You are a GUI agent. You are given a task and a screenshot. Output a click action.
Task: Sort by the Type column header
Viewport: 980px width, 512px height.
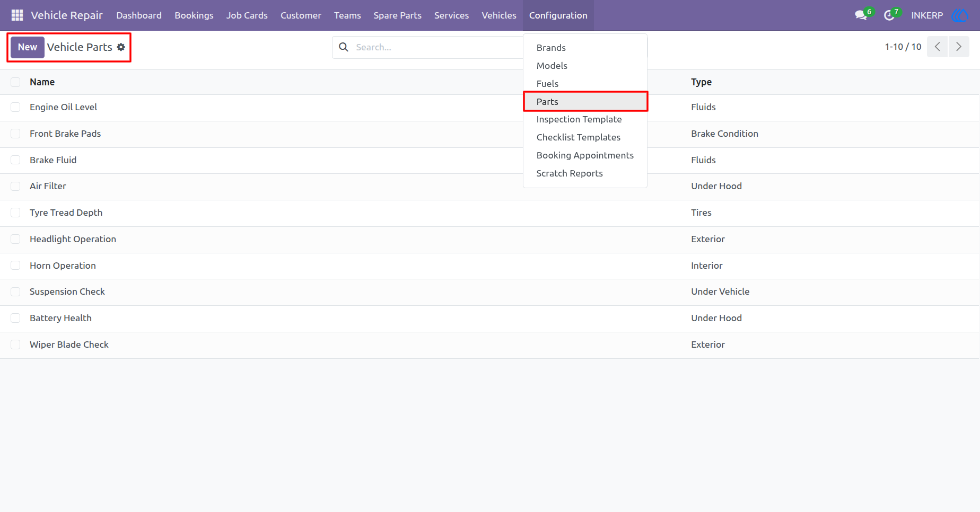(x=701, y=82)
